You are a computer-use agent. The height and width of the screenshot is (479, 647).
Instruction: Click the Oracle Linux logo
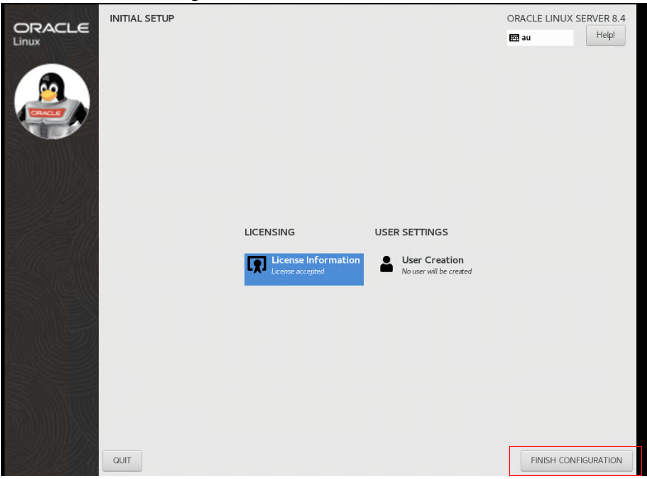pyautogui.click(x=51, y=34)
